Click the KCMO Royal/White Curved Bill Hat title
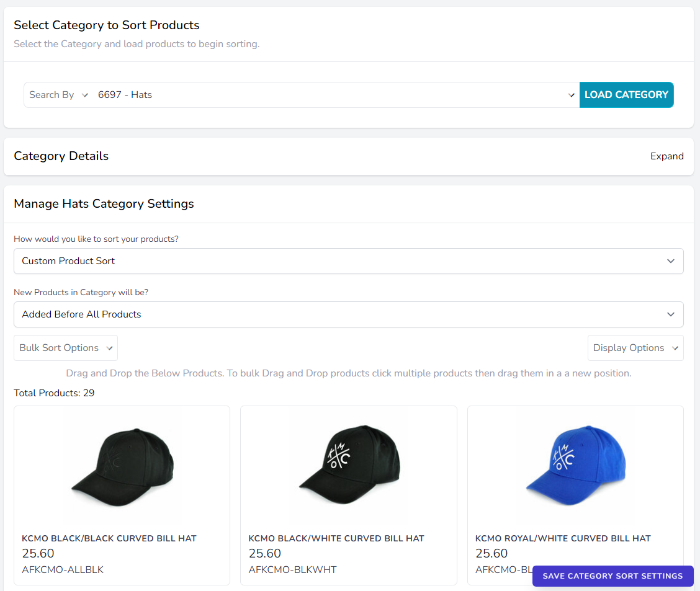The width and height of the screenshot is (700, 591). click(563, 538)
